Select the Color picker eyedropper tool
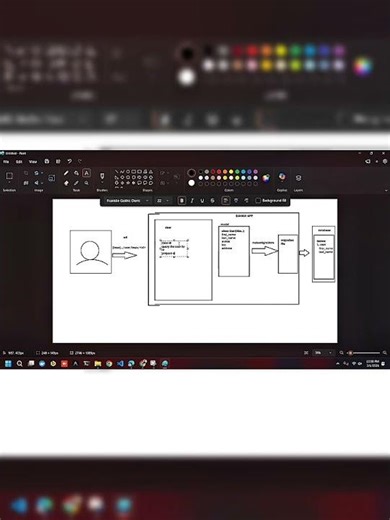 click(x=76, y=183)
